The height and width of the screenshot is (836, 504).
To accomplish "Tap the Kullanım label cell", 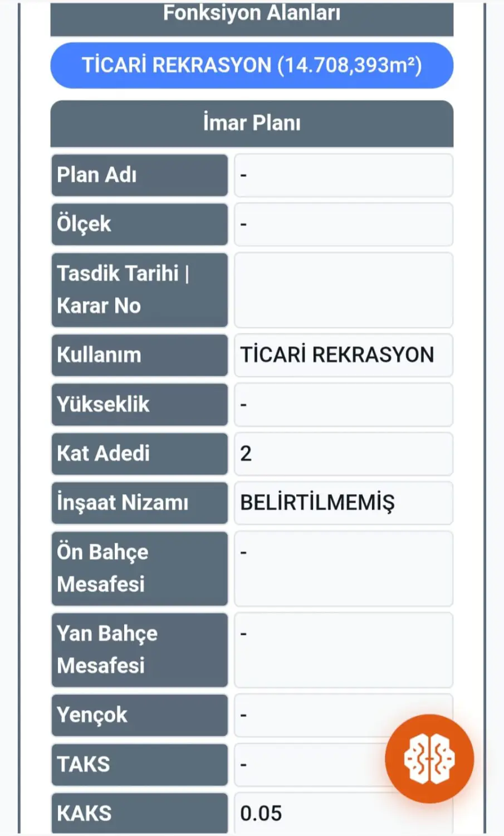I will pos(140,356).
